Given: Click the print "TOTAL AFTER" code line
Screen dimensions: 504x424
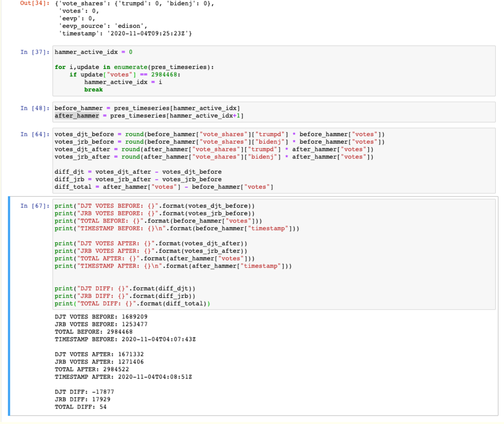Looking at the screenshot, I should pyautogui.click(x=154, y=259).
